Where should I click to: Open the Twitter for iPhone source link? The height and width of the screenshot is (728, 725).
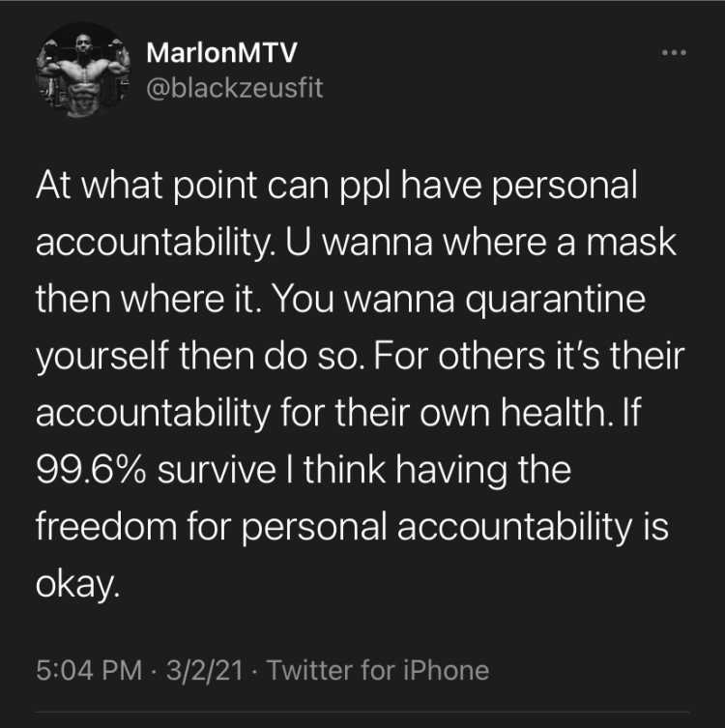click(x=379, y=670)
